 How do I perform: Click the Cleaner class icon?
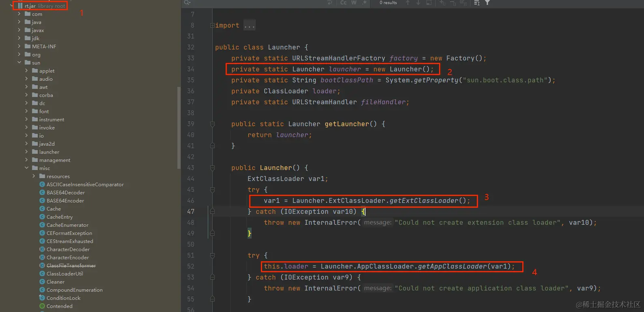tap(42, 282)
